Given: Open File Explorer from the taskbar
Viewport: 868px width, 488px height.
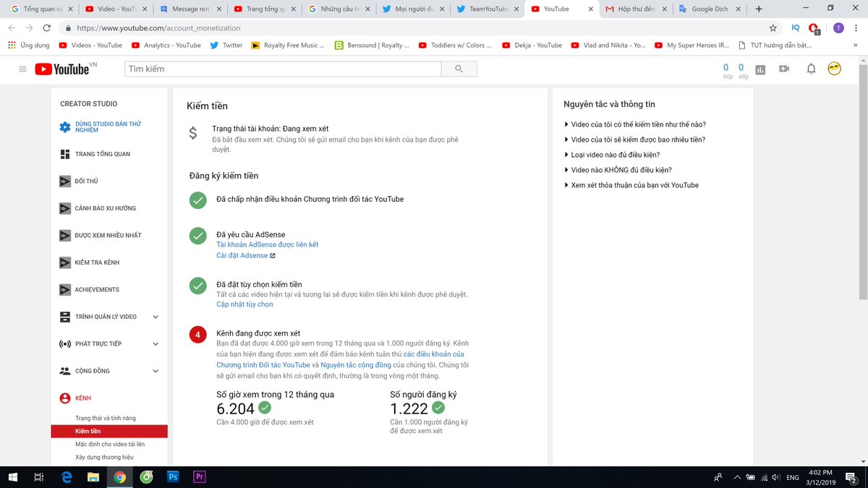Looking at the screenshot, I should (x=93, y=477).
